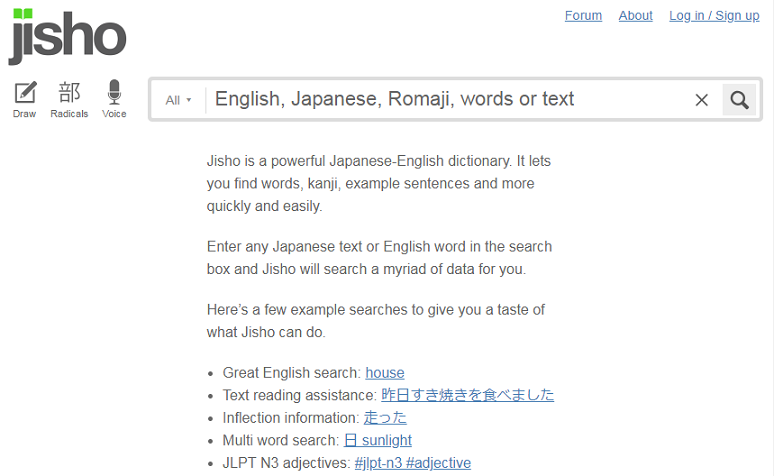
Task: Open the 昨日すき焼きを食べました example search
Action: pos(467,395)
